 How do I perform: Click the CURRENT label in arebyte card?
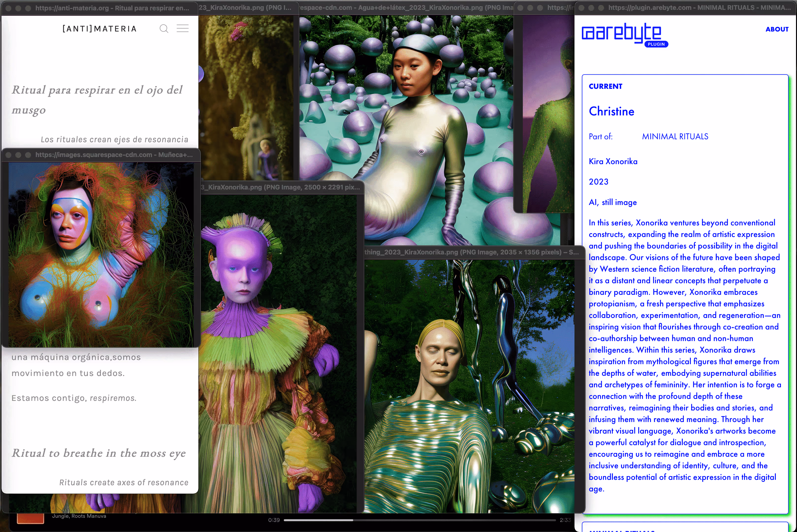605,86
